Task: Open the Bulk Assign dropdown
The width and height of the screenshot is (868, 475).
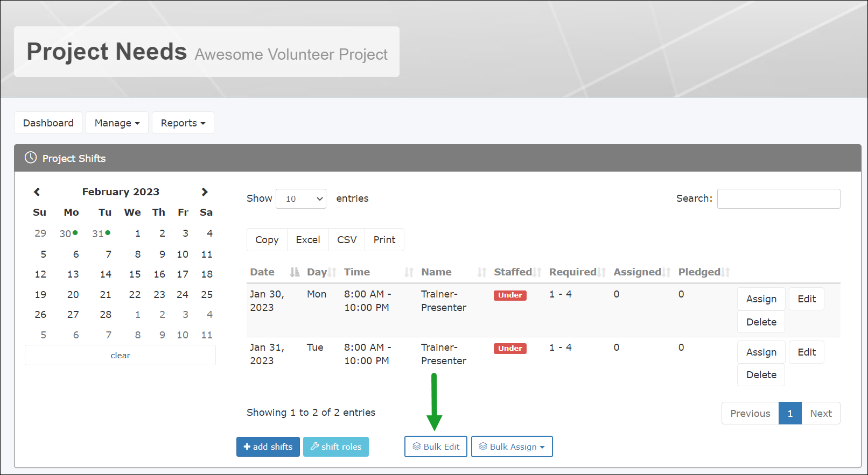Action: point(512,446)
